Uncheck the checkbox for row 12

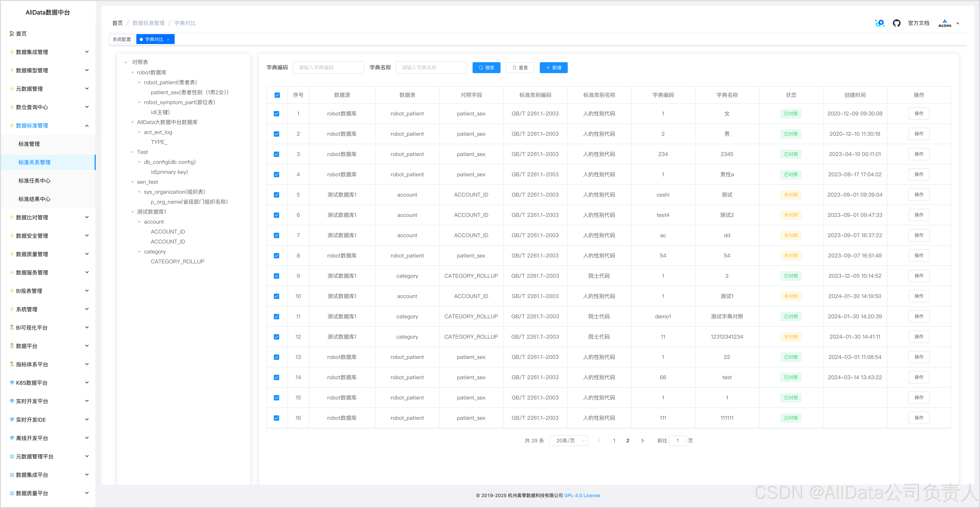tap(276, 337)
